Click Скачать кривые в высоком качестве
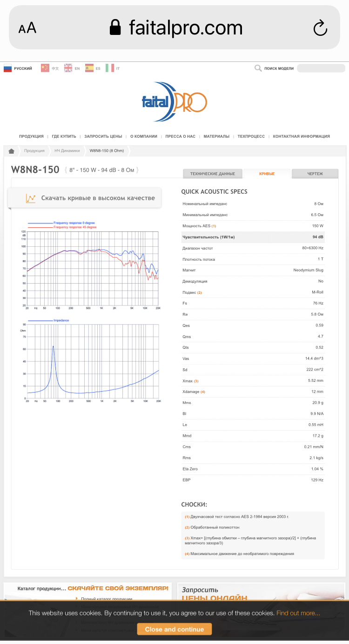The width and height of the screenshot is (349, 644). pos(91,198)
